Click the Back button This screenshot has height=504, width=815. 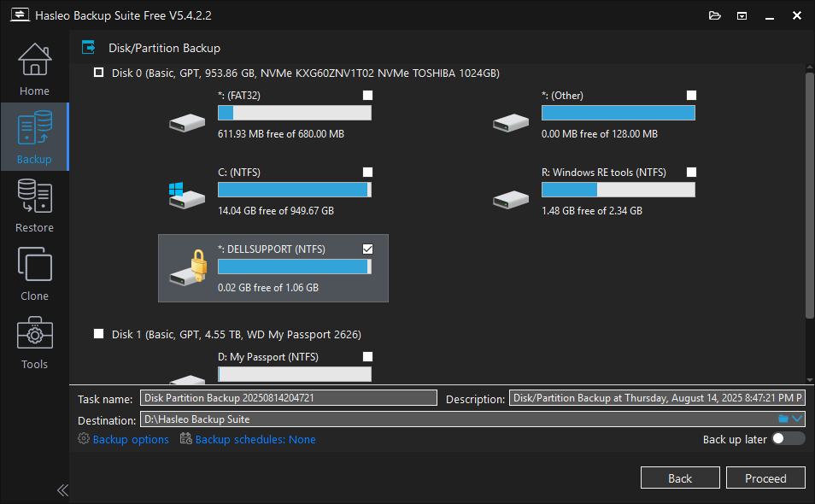click(x=680, y=478)
